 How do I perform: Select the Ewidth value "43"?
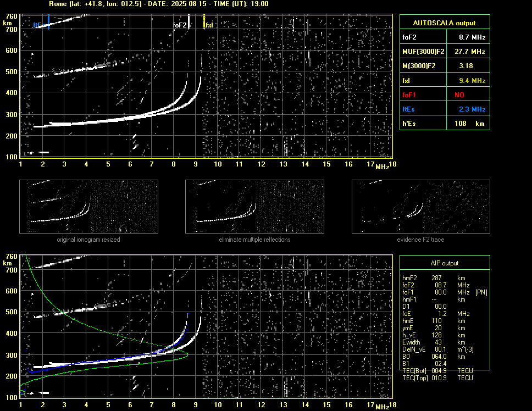(438, 342)
